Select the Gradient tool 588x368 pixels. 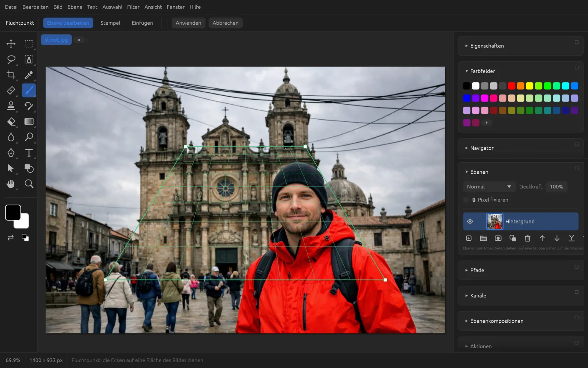click(29, 121)
